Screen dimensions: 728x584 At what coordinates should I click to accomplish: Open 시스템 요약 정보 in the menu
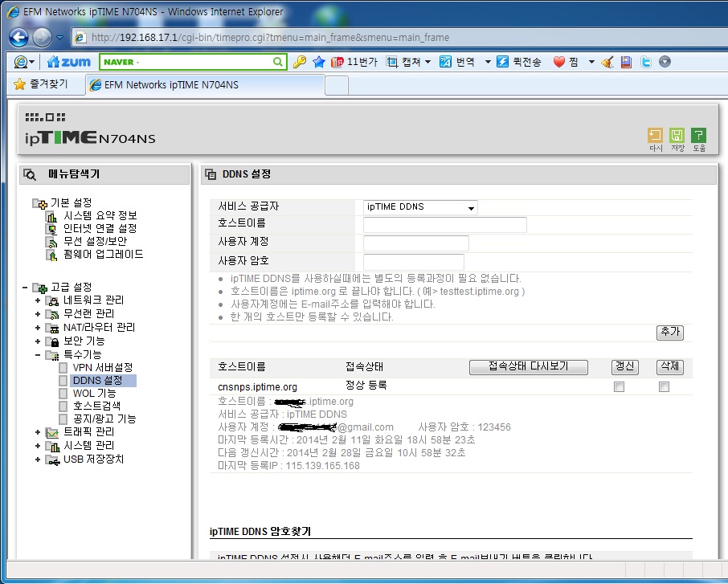[x=100, y=215]
